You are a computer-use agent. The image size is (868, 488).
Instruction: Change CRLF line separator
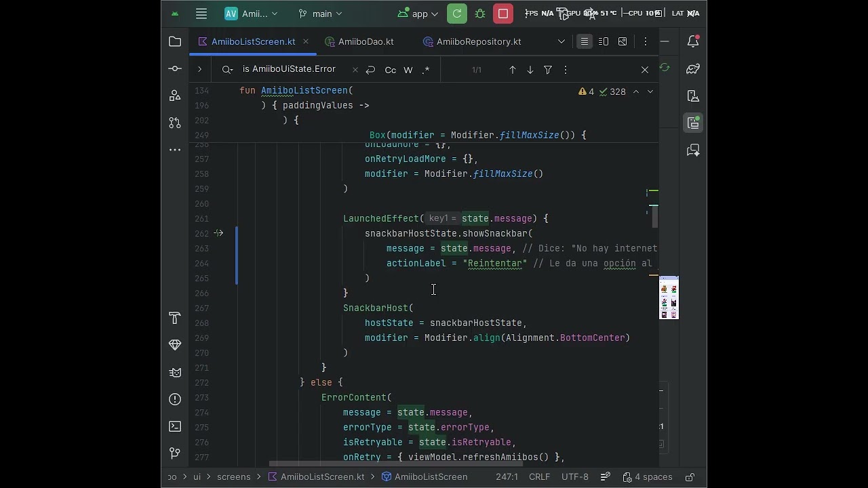tap(540, 477)
